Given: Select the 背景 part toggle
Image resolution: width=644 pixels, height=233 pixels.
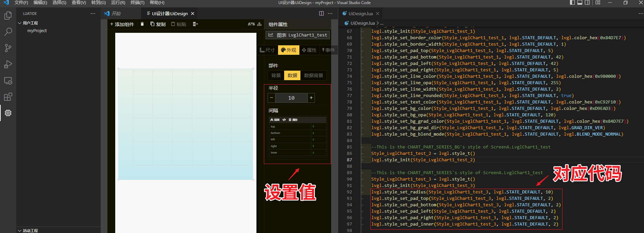Looking at the screenshot, I should coord(276,75).
